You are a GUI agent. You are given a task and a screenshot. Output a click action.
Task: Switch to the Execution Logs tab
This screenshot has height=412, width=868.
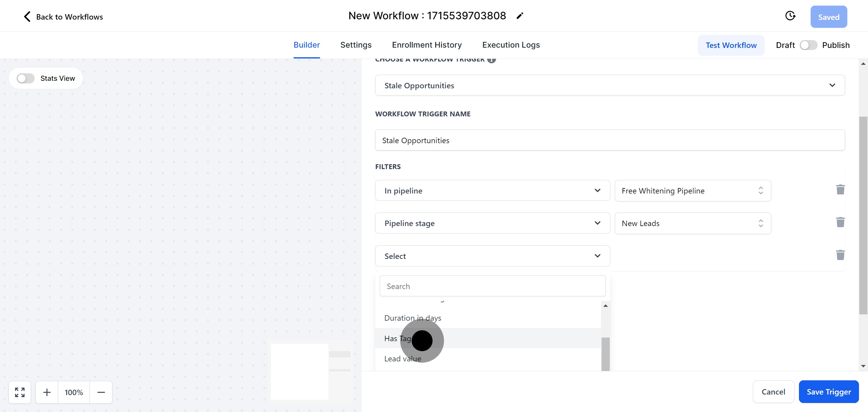tap(511, 45)
